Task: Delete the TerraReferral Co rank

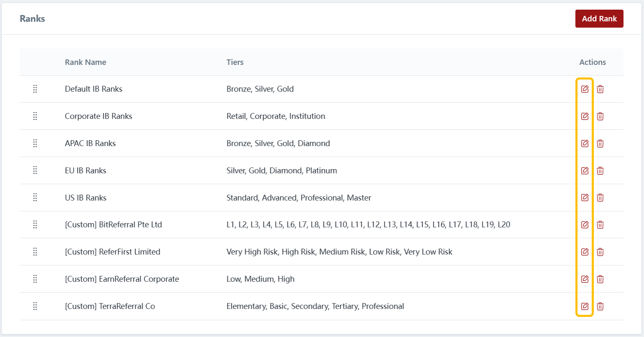Action: (x=600, y=306)
